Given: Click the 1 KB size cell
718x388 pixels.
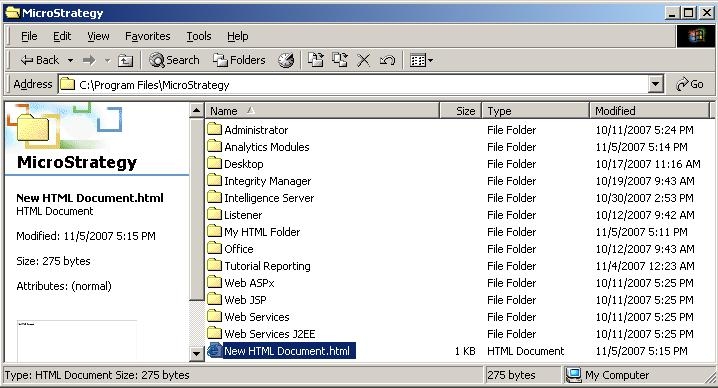Looking at the screenshot, I should pos(465,351).
